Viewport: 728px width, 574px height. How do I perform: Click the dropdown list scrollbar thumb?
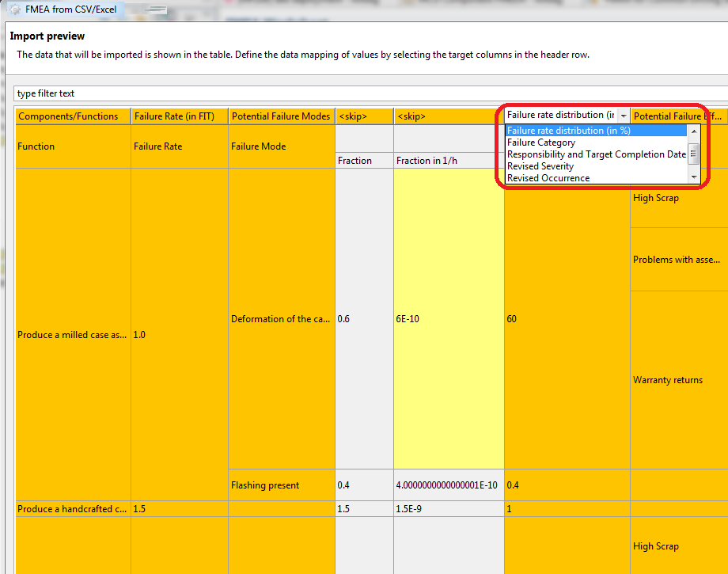point(694,153)
